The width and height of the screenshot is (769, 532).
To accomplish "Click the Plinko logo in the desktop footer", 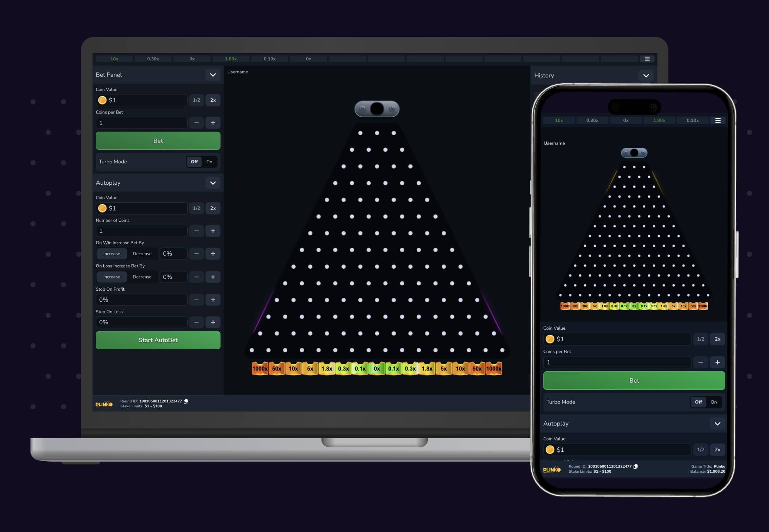I will (104, 404).
